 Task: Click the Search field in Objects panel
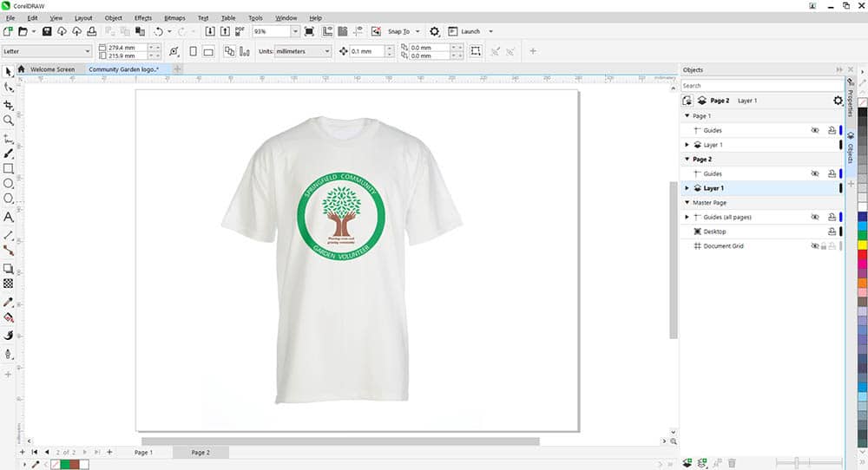tap(759, 86)
